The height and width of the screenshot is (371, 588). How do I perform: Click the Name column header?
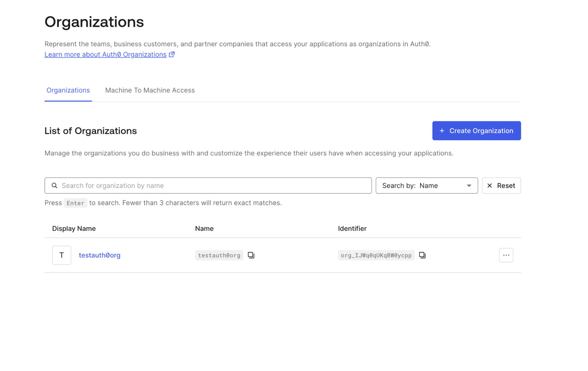click(x=204, y=228)
